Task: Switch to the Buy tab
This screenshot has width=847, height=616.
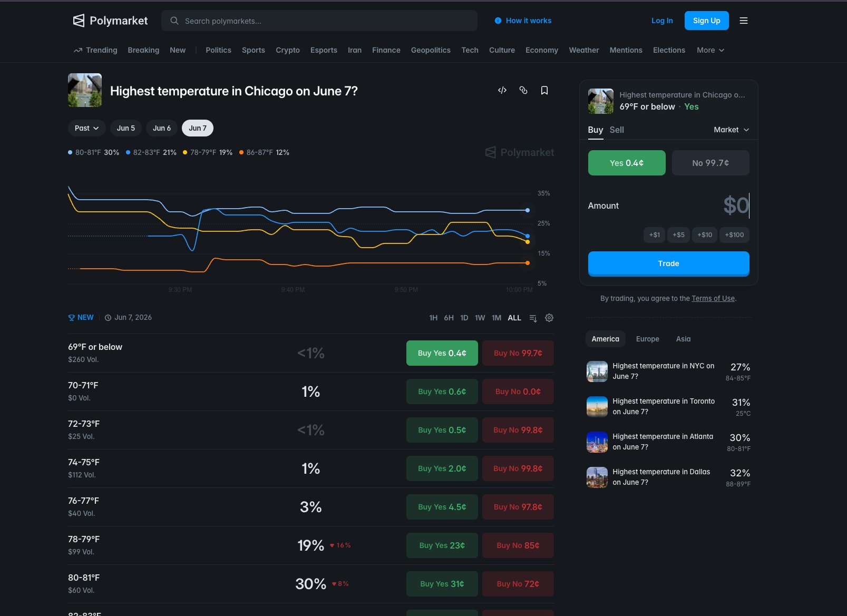Action: [x=596, y=130]
